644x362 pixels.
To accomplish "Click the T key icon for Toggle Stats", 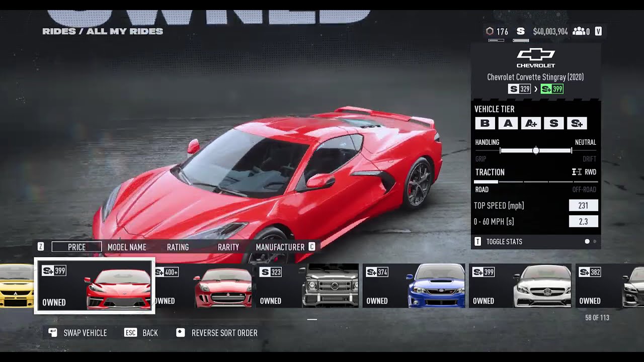I will pos(477,242).
